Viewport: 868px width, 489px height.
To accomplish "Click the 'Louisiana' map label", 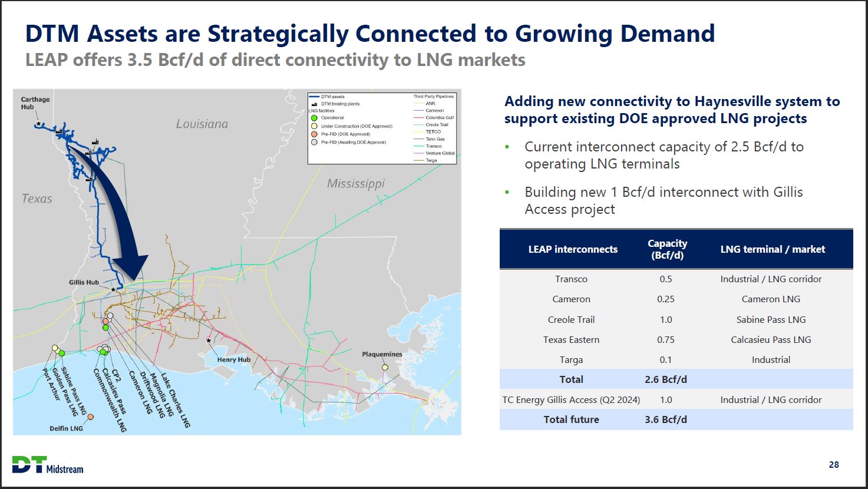I will [x=202, y=124].
